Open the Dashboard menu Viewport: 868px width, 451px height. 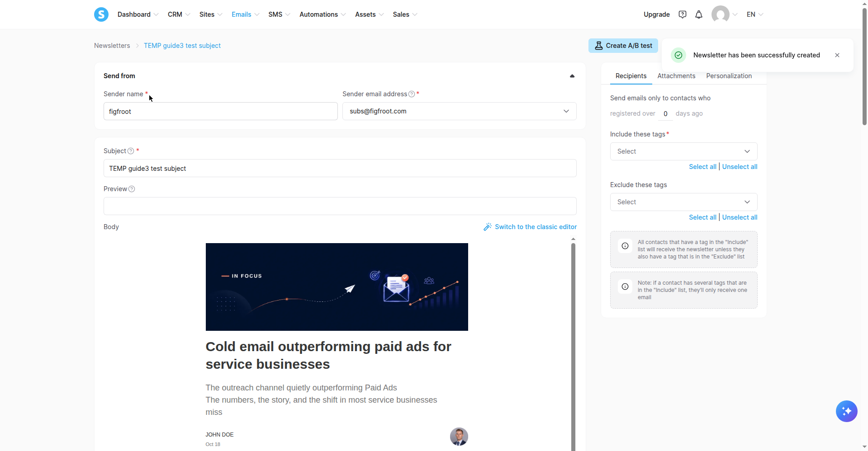click(x=138, y=14)
